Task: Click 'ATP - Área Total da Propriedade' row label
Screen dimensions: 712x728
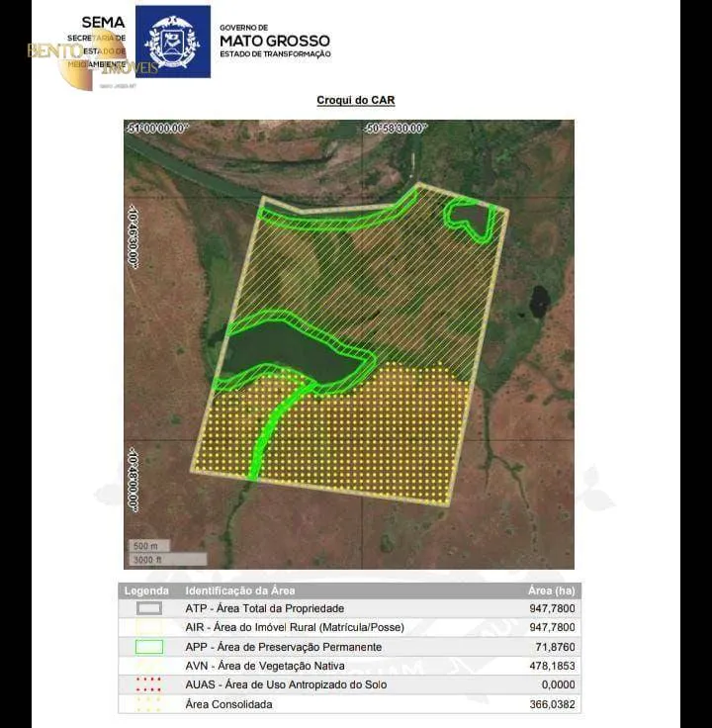Action: pos(265,608)
